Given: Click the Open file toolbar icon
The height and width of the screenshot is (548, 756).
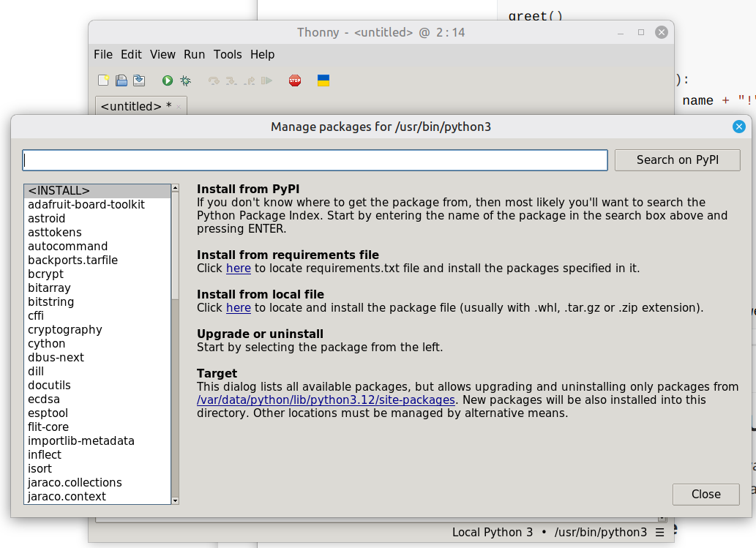Looking at the screenshot, I should pos(121,80).
